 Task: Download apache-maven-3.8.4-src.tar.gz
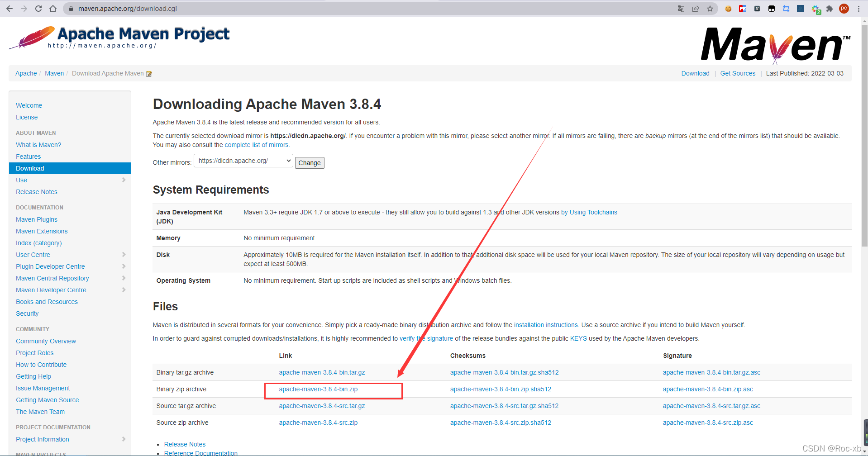tap(322, 406)
